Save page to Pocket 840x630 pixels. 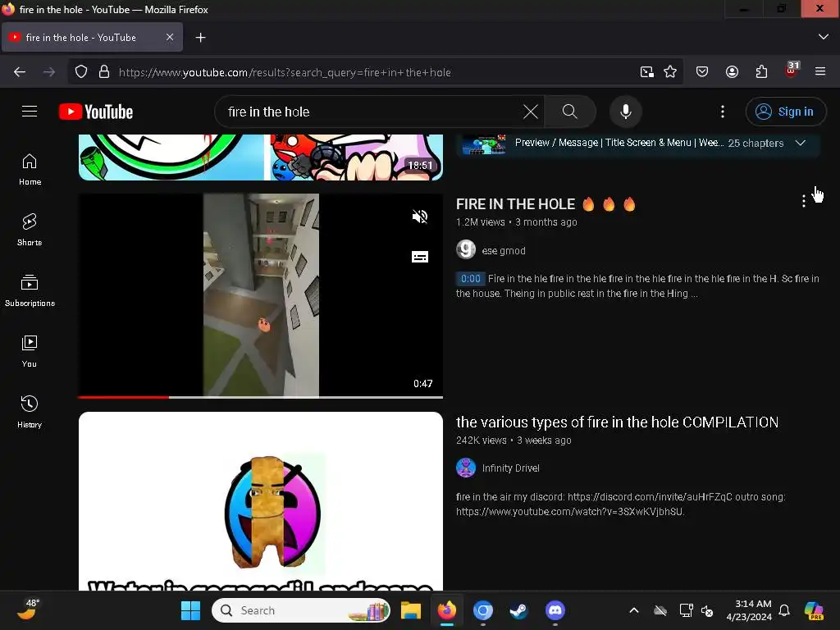click(702, 72)
